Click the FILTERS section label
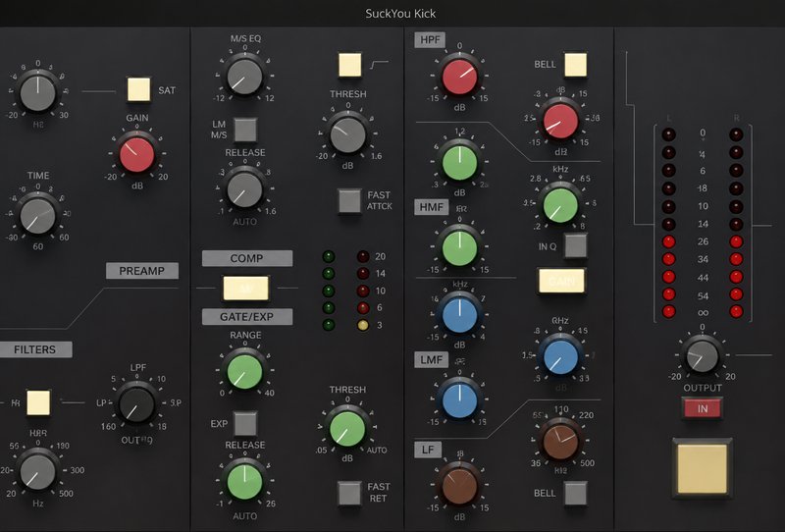 tap(35, 349)
